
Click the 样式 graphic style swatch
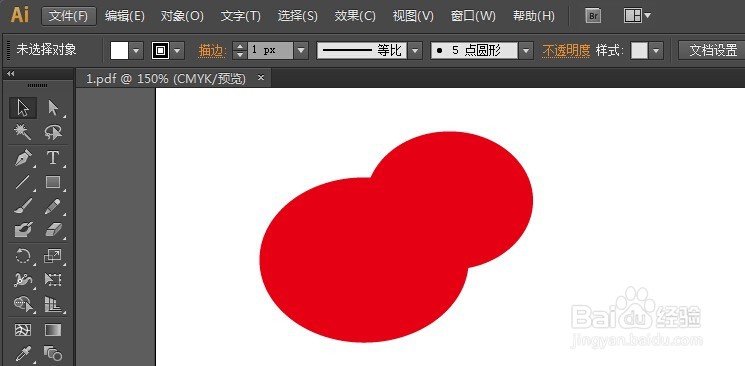(x=639, y=50)
